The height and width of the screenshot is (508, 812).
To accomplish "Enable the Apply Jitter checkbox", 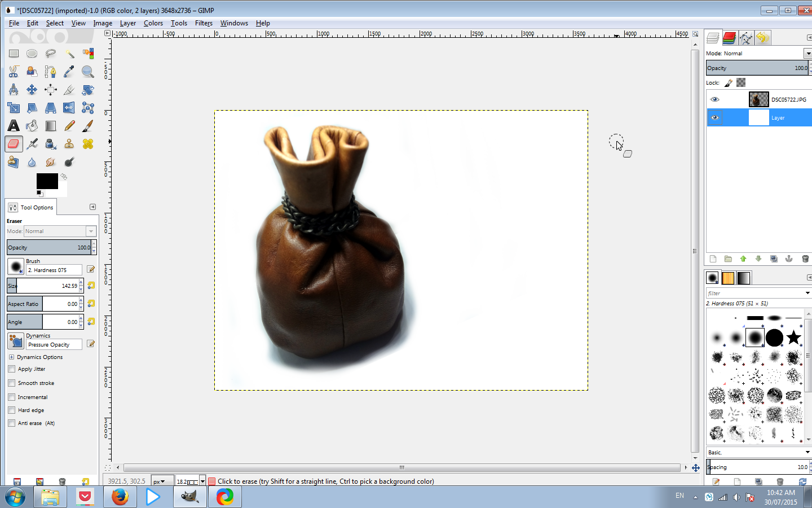I will tap(11, 369).
